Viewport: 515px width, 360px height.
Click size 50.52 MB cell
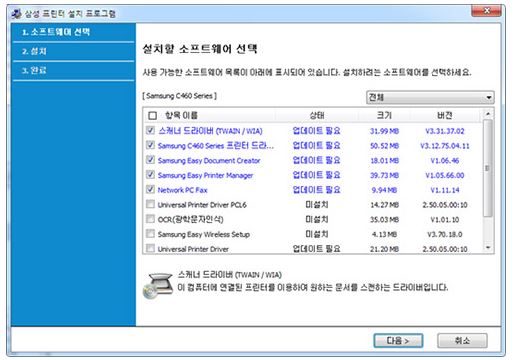pyautogui.click(x=384, y=146)
